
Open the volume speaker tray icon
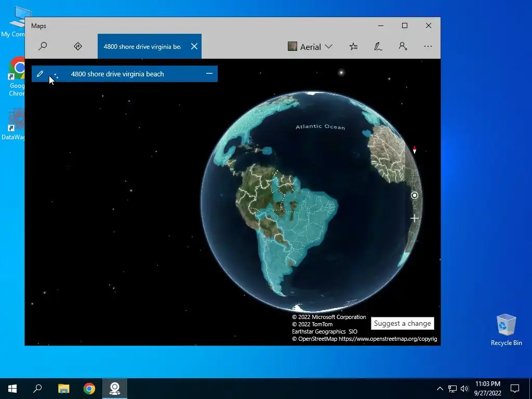[x=464, y=389]
